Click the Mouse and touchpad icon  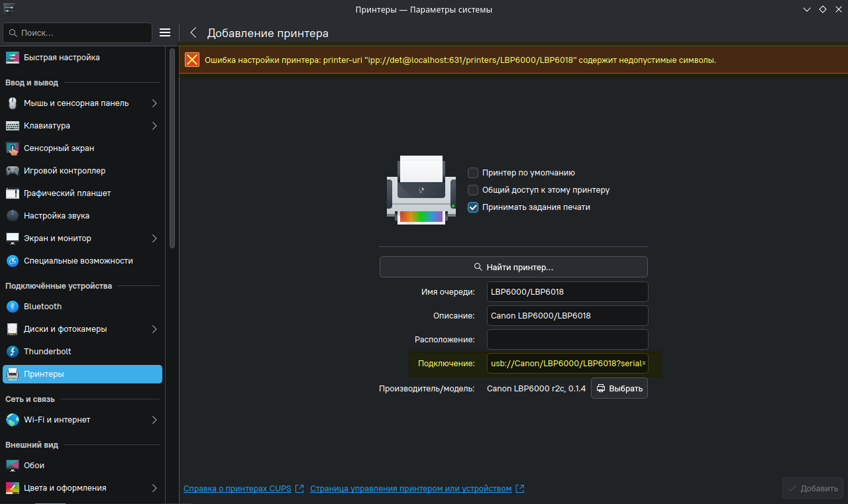[13, 103]
